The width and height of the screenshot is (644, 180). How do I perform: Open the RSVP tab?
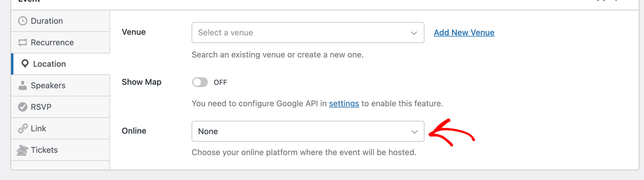coord(60,107)
